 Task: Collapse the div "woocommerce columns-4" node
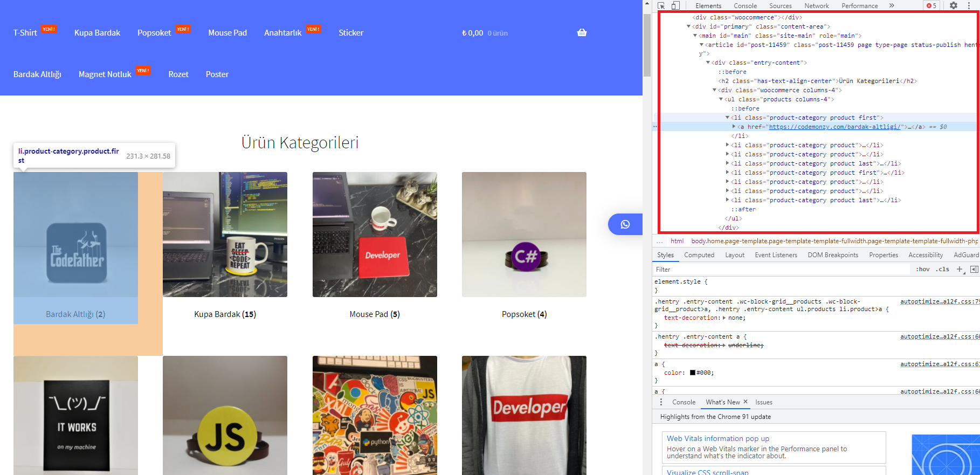[714, 90]
